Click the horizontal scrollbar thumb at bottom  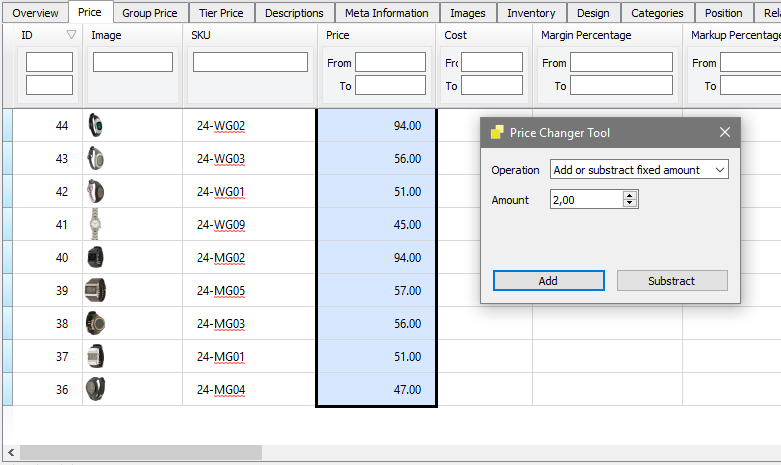tap(140, 453)
